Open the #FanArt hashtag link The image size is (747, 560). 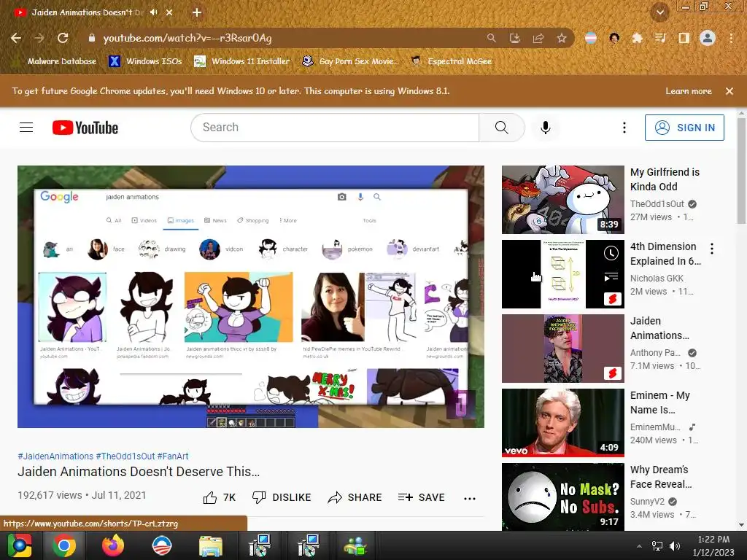point(173,456)
